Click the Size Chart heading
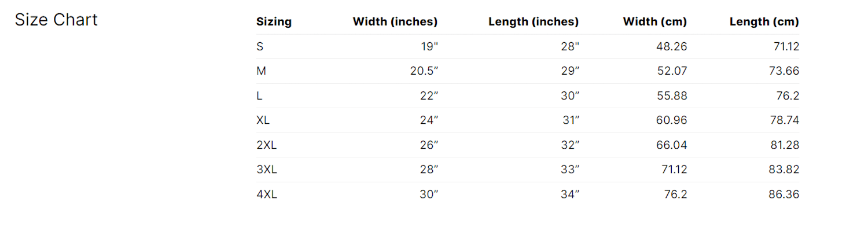 pos(56,20)
